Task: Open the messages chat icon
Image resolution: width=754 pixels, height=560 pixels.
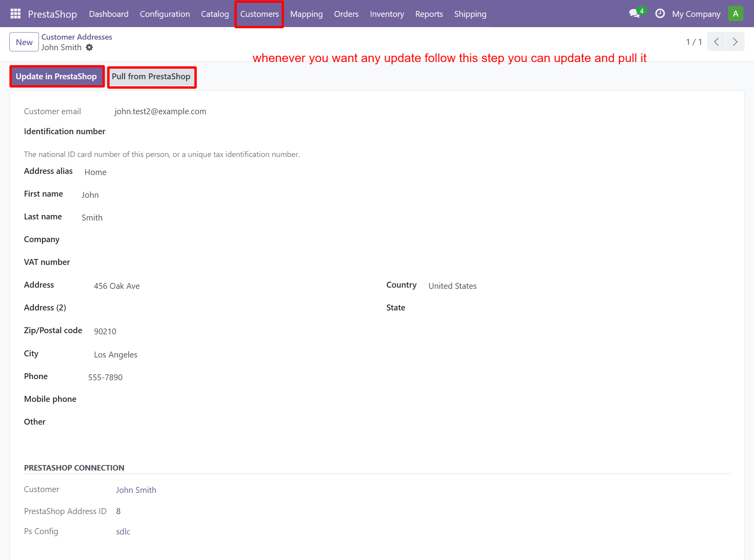Action: tap(634, 14)
